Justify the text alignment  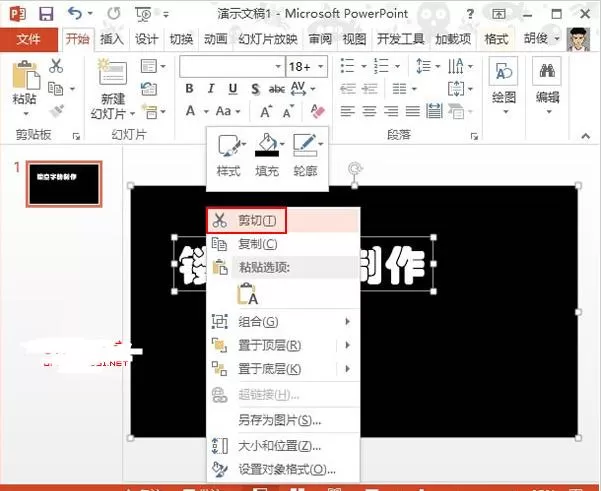413,111
